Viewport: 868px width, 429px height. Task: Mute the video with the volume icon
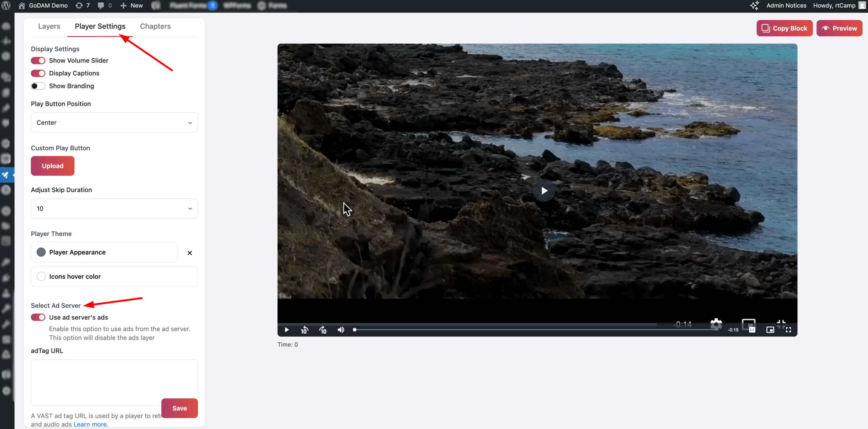click(x=341, y=330)
